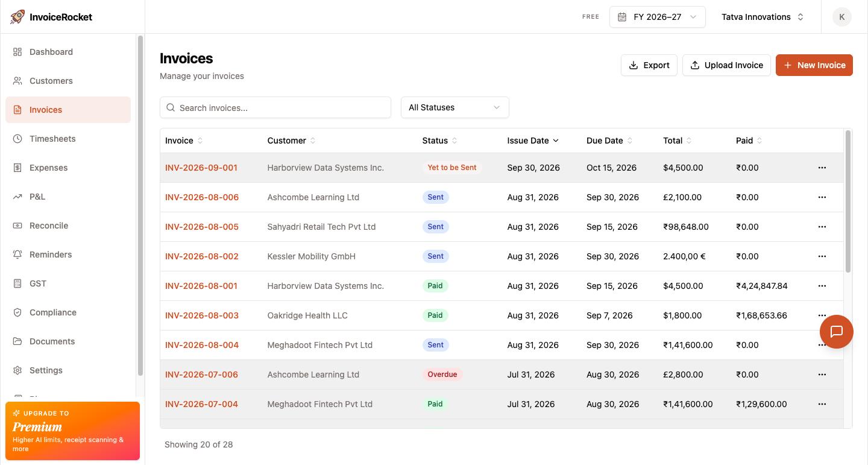Open the Tatva Innovations company switcher
This screenshot has height=465, width=868.
[763, 17]
